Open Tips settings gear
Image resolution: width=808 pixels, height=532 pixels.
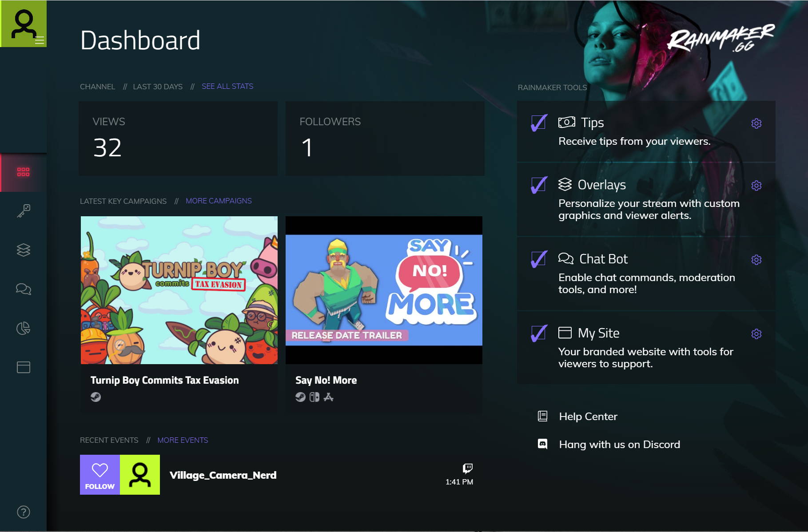pyautogui.click(x=756, y=123)
